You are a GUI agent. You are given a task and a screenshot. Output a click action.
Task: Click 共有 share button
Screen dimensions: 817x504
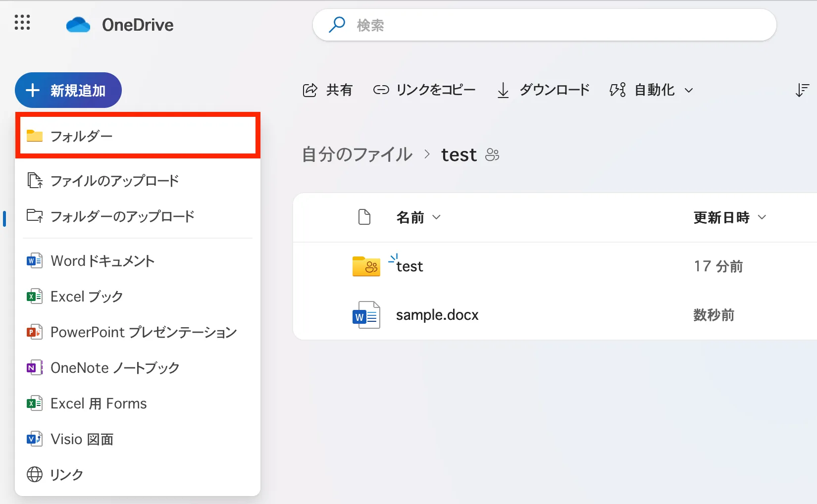pyautogui.click(x=328, y=90)
